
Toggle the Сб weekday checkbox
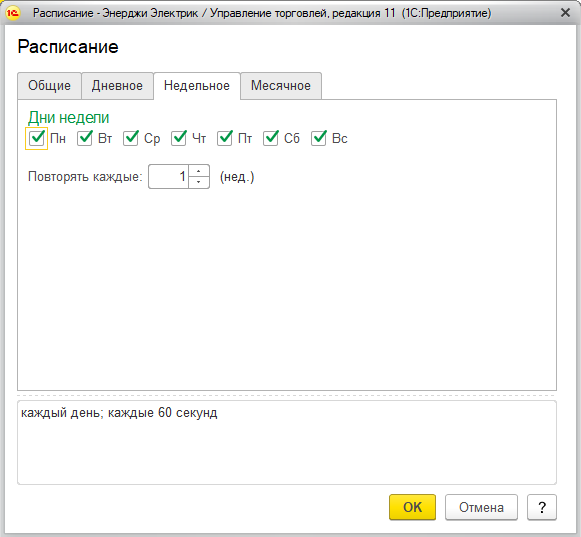[x=271, y=138]
